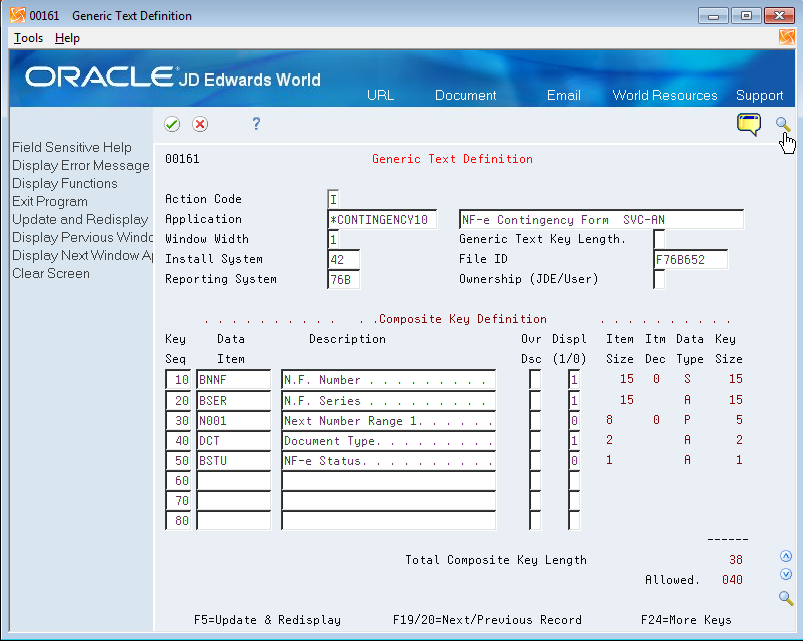
Task: Click the Allowed value 040
Action: [x=732, y=580]
